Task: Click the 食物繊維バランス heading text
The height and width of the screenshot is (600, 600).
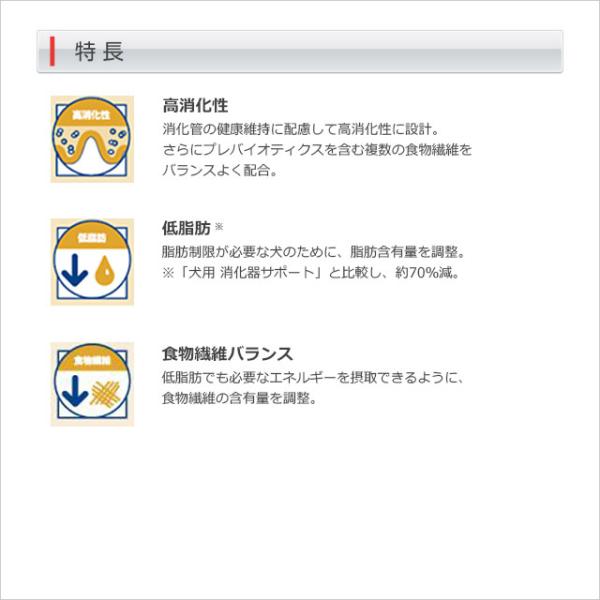Action: coord(227,354)
